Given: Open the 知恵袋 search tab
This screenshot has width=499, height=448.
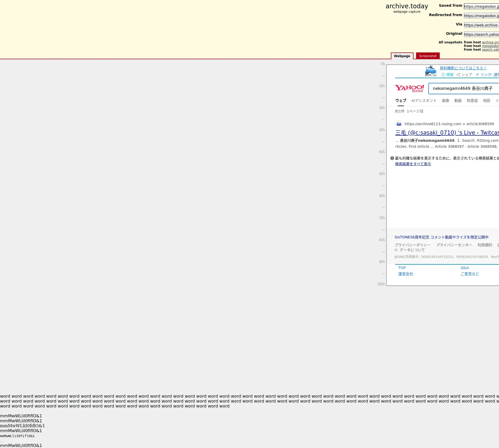Looking at the screenshot, I should [x=472, y=101].
